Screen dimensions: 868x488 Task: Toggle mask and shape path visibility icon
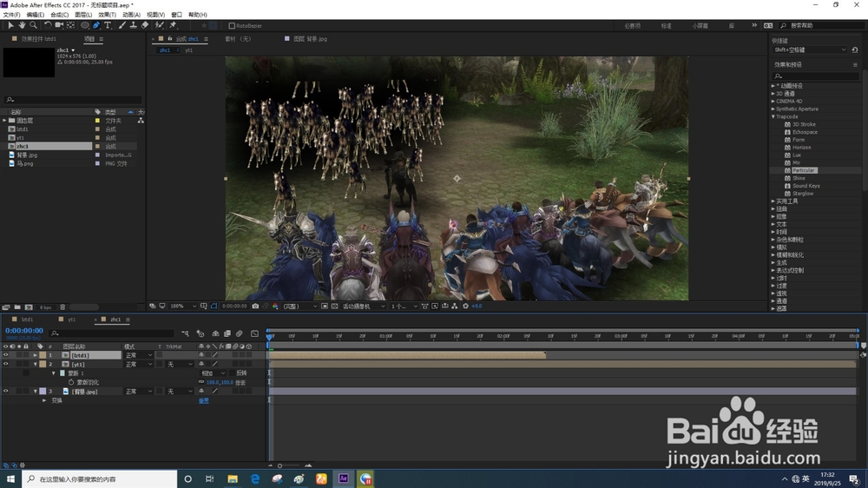[x=214, y=306]
